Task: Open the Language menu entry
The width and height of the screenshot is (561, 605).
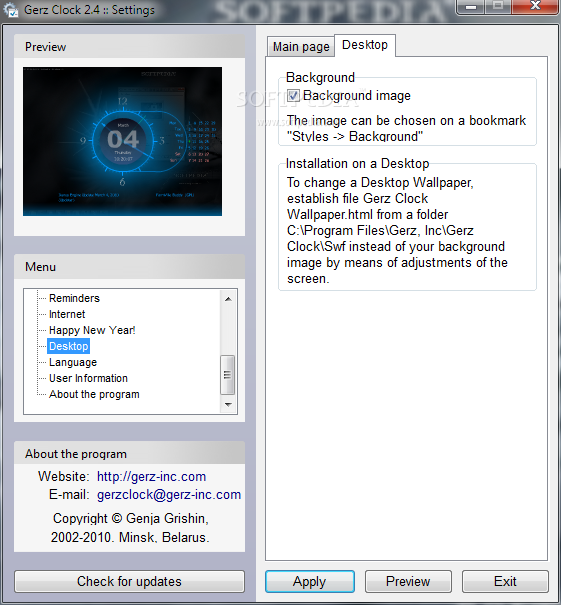Action: [73, 362]
